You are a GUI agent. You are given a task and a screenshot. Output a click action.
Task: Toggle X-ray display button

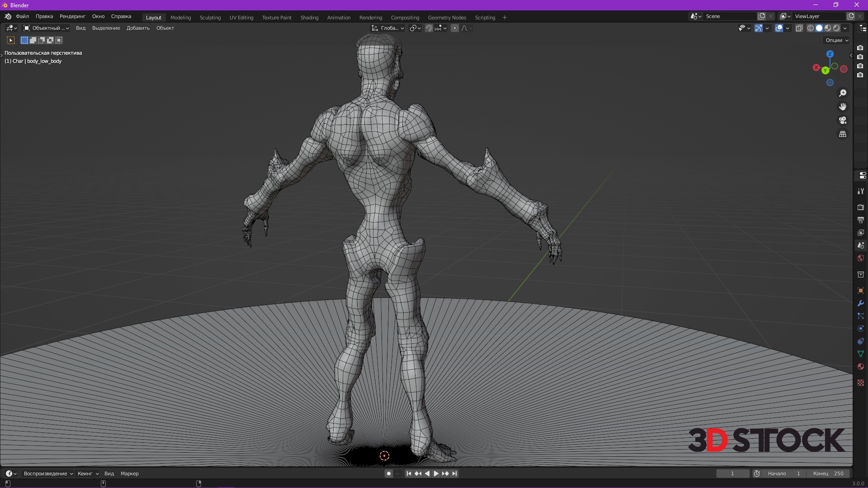pyautogui.click(x=799, y=28)
